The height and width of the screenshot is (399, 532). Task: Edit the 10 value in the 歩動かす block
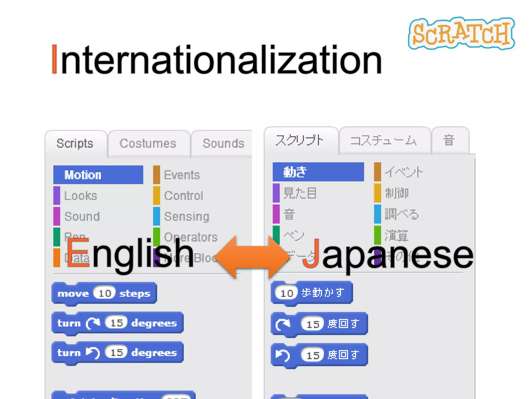click(x=287, y=293)
